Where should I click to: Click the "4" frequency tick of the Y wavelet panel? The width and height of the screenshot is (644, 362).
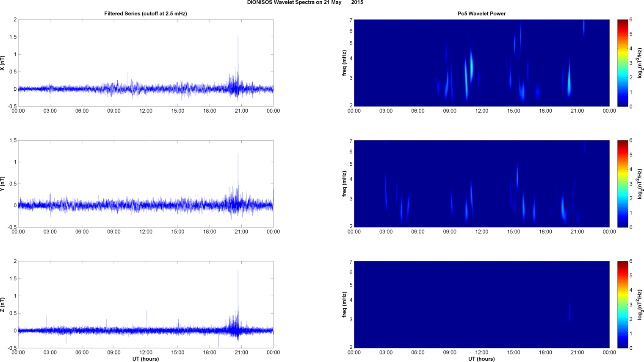pos(351,179)
